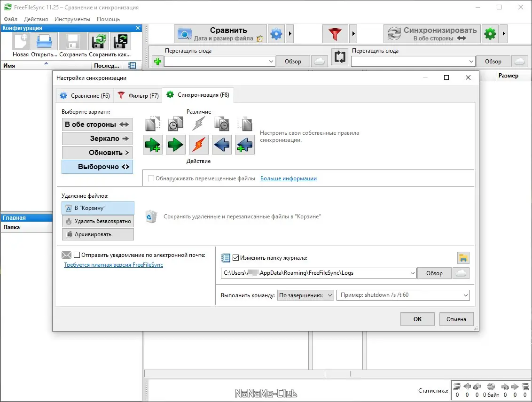Choose Архивировать deletion option
Image resolution: width=532 pixels, height=402 pixels.
tap(98, 234)
